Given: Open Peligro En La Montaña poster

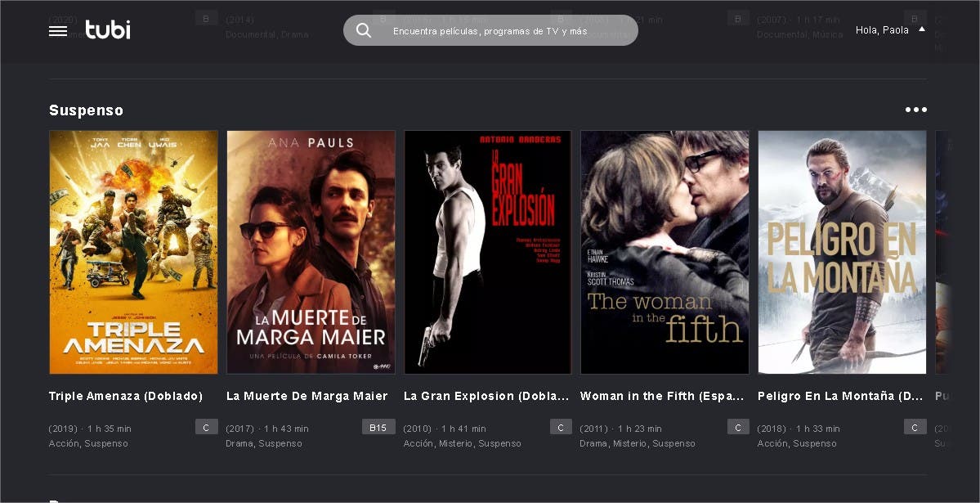Looking at the screenshot, I should point(842,252).
